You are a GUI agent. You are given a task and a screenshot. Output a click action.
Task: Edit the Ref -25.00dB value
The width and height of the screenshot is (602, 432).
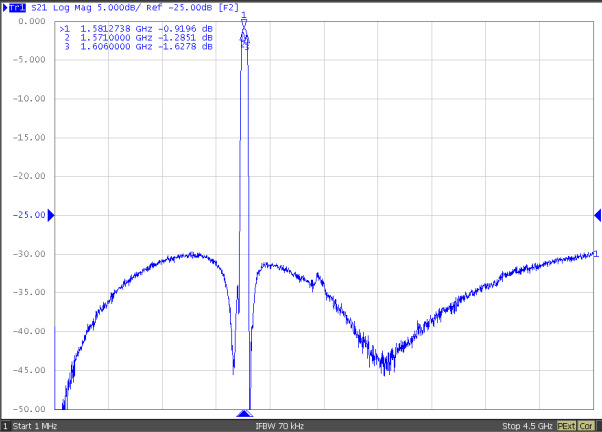click(187, 7)
